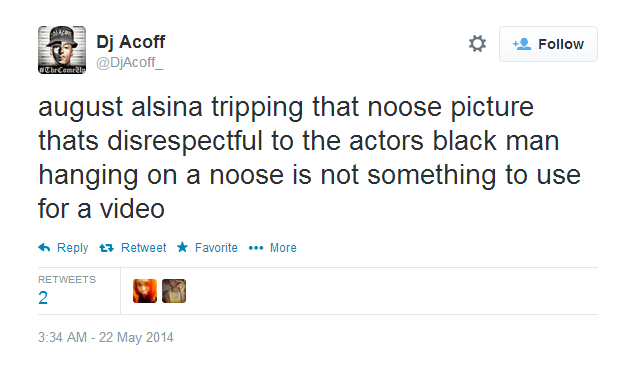Follow Dj Acoff

[x=548, y=44]
